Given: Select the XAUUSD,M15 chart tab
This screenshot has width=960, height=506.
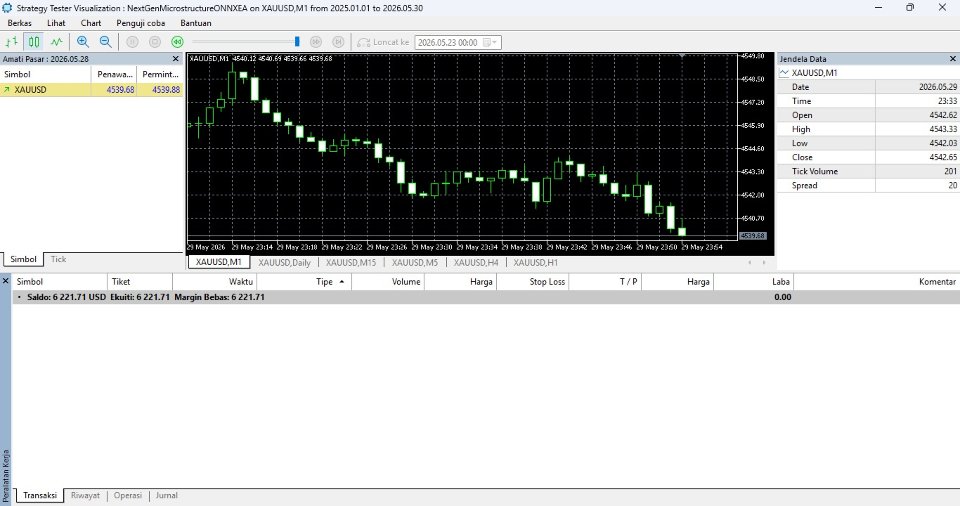Looking at the screenshot, I should tap(351, 262).
